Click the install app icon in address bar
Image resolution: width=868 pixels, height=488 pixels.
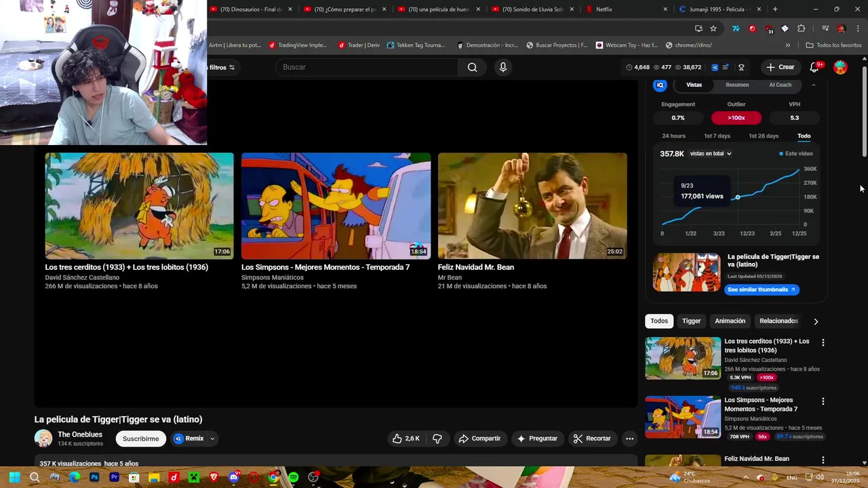698,28
